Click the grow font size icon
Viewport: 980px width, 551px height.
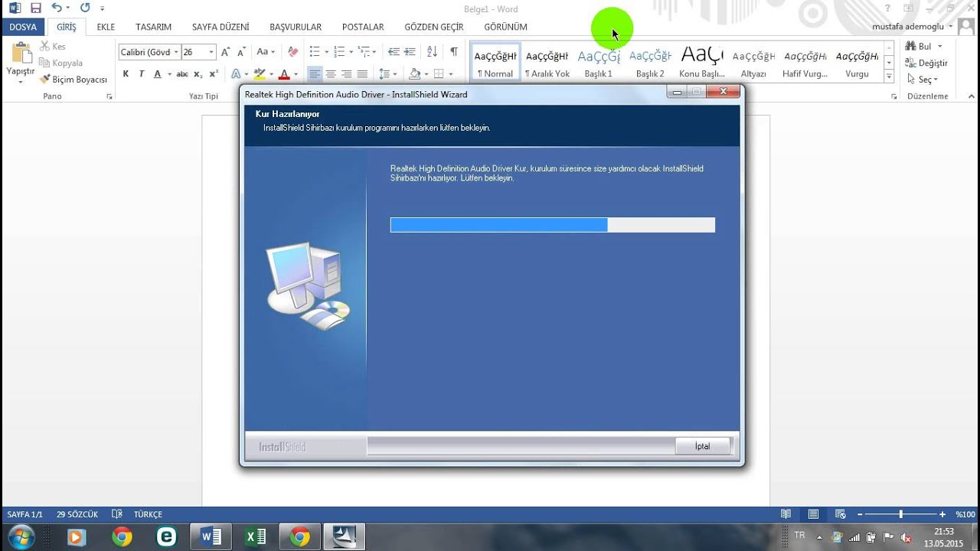225,52
